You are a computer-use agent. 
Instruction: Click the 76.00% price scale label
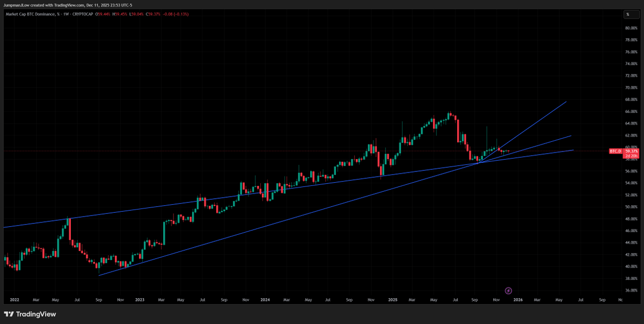point(631,52)
